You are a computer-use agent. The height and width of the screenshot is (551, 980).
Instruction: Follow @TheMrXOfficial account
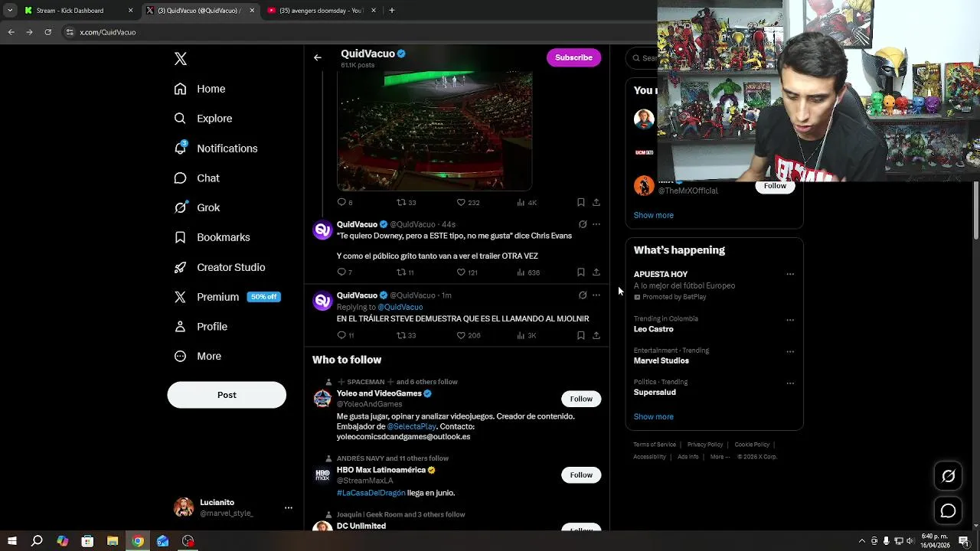pos(775,186)
